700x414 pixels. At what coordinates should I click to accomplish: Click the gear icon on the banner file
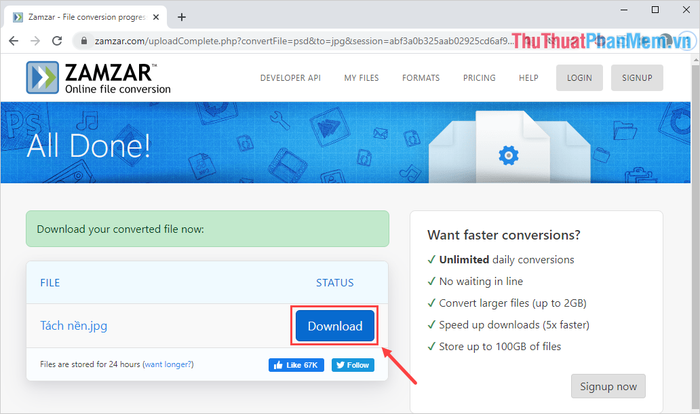508,155
